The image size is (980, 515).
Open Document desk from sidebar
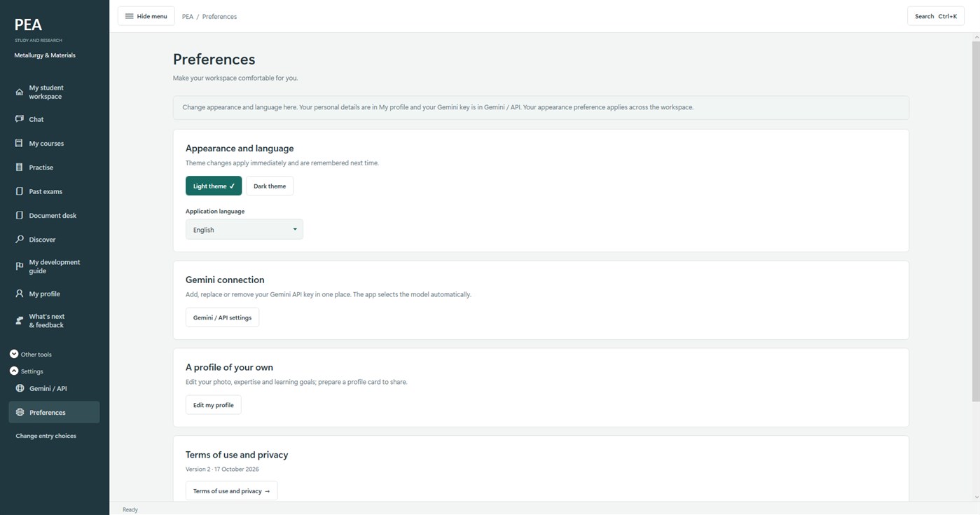[x=53, y=216]
